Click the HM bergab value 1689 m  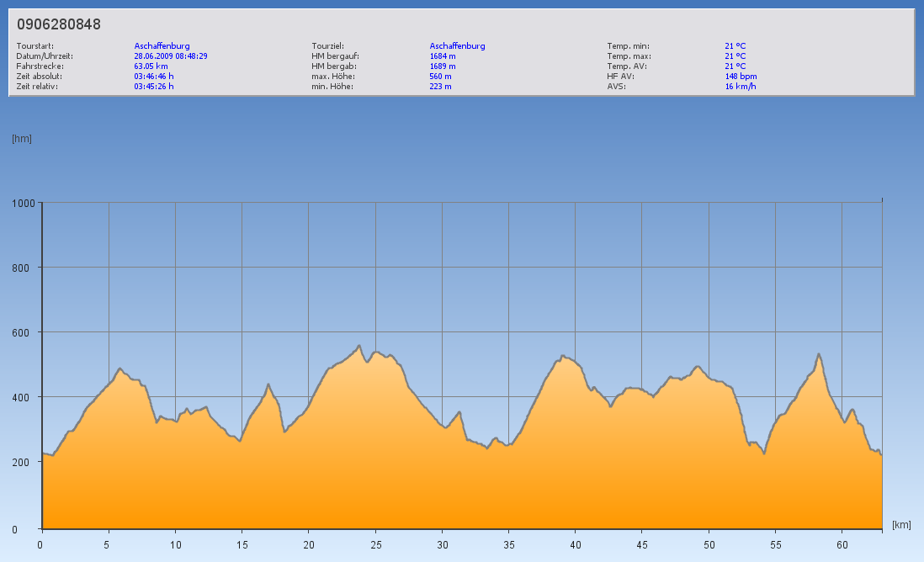[443, 66]
